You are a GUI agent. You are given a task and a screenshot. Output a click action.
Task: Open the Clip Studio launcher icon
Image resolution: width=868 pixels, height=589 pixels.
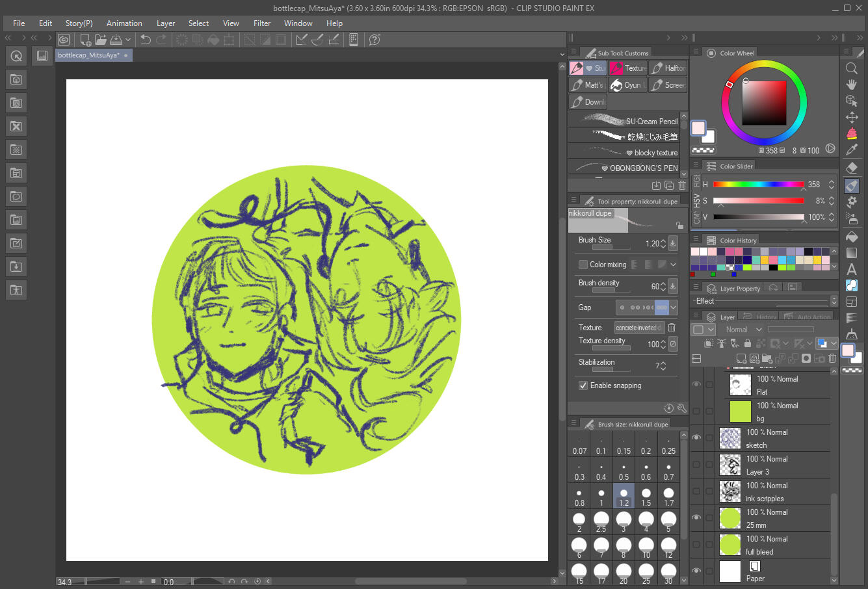(x=64, y=40)
